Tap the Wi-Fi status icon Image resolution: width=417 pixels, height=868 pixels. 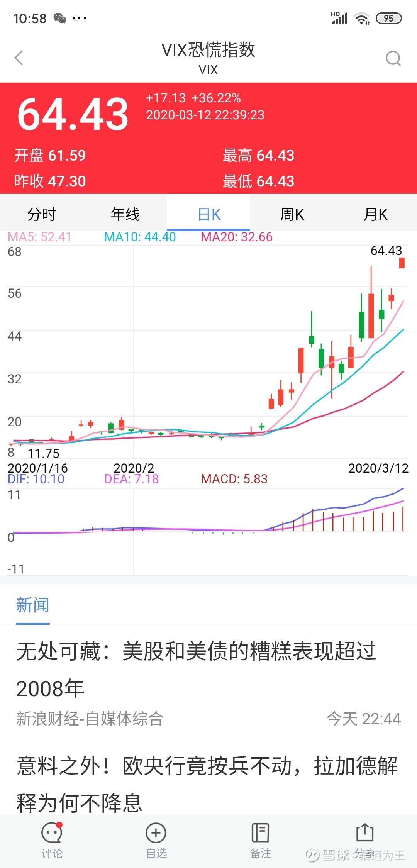(x=362, y=18)
